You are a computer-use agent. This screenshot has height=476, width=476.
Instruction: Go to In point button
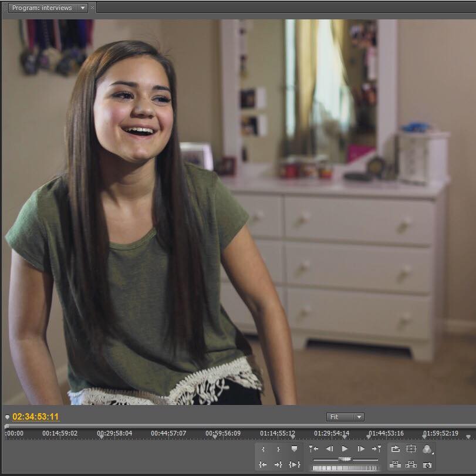click(263, 464)
